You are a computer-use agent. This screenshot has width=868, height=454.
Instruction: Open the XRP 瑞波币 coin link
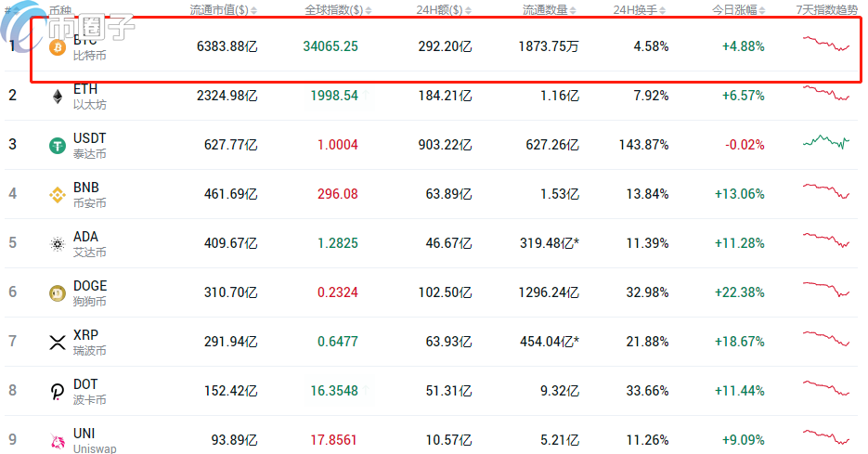click(90, 343)
